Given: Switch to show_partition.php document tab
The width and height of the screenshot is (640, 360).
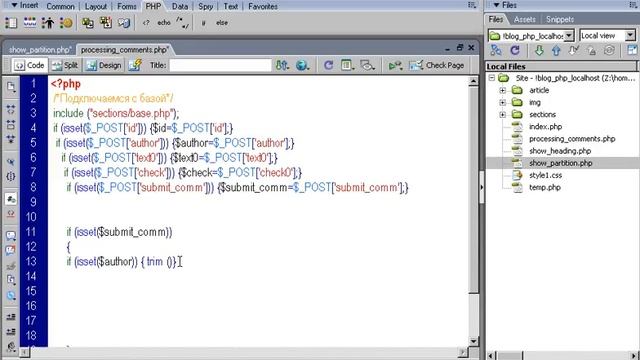Looking at the screenshot, I should tap(40, 50).
